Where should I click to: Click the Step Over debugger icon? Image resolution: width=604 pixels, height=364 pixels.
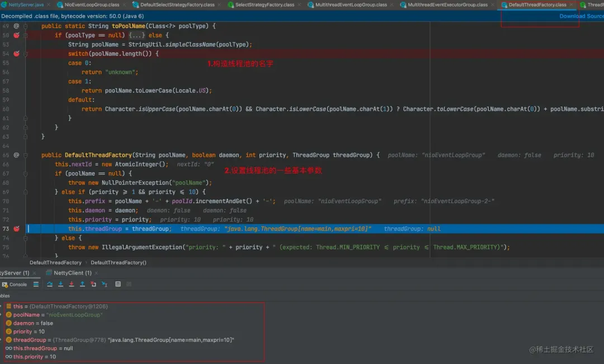(50, 284)
